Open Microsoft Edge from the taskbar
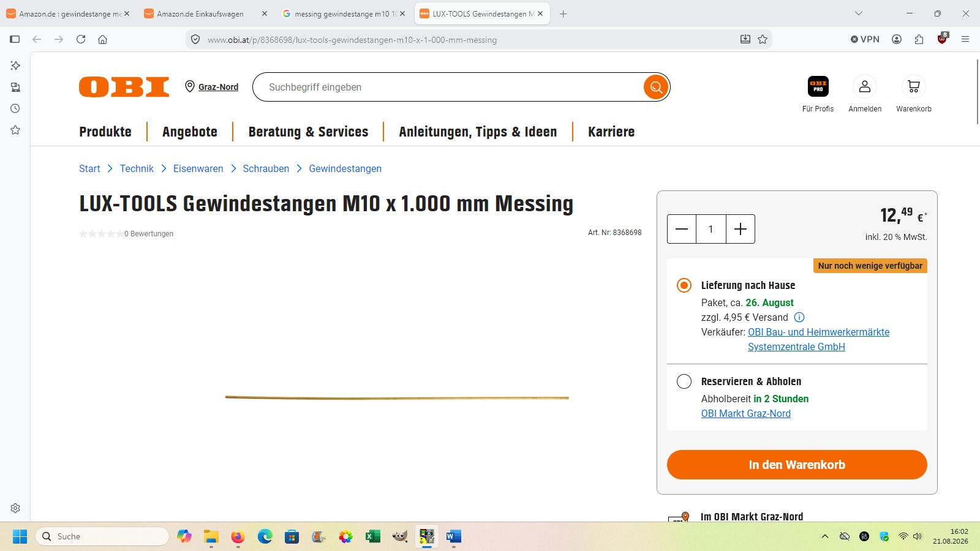The width and height of the screenshot is (980, 551). [265, 536]
